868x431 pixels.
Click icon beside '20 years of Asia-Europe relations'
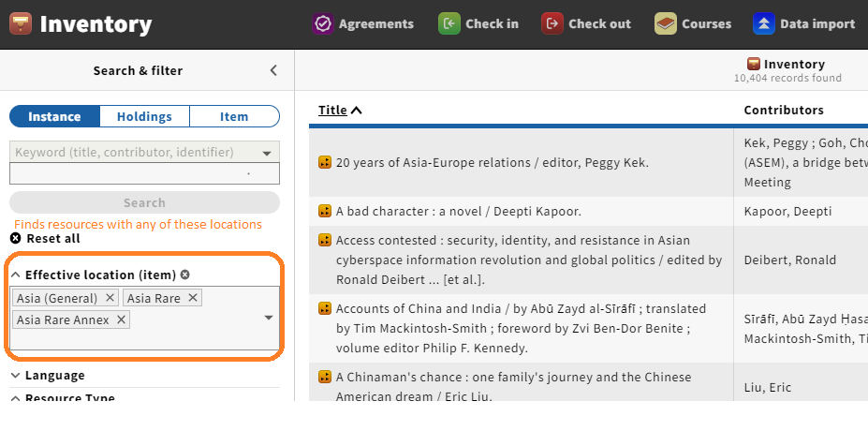325,162
